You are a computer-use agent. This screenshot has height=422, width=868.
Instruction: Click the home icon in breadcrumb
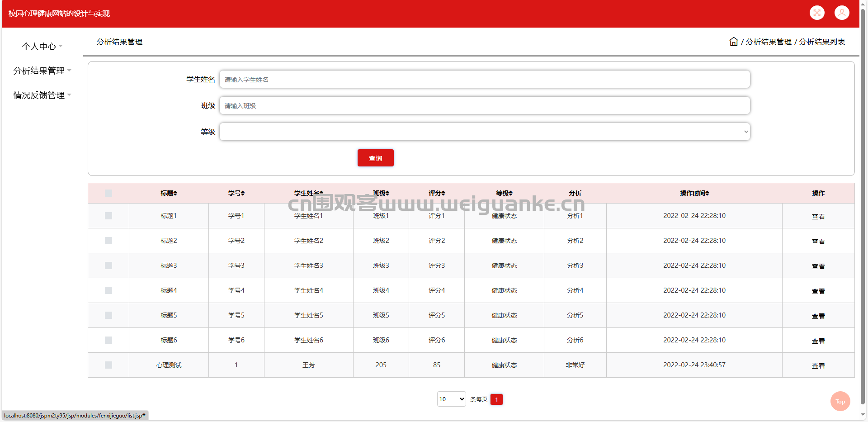click(734, 42)
